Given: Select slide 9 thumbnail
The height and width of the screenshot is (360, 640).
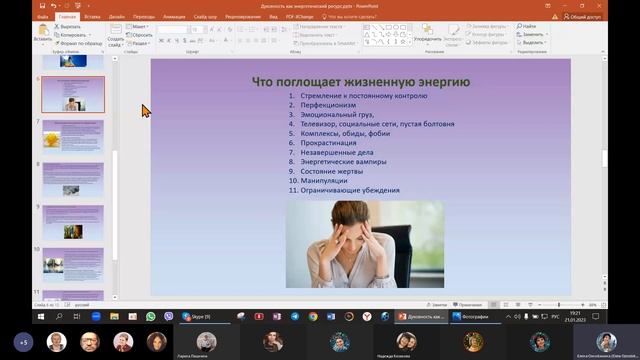Looking at the screenshot, I should click(x=73, y=222).
